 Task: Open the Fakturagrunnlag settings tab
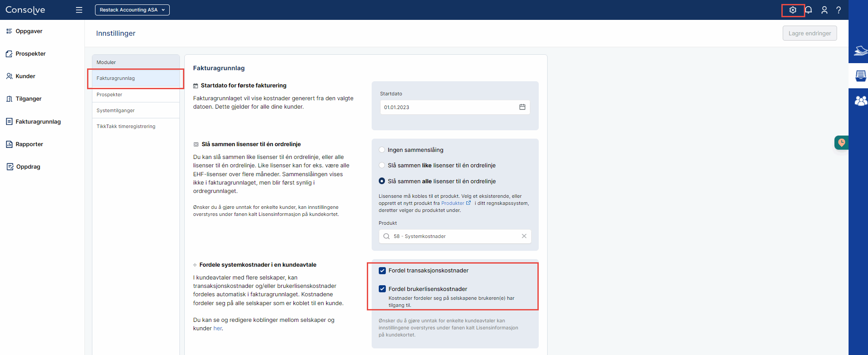136,78
